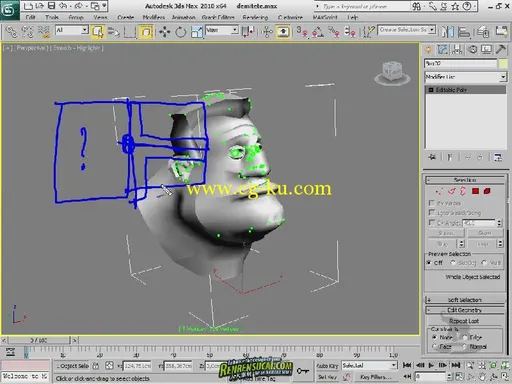Expand the Soft Selection rollout

(x=465, y=300)
